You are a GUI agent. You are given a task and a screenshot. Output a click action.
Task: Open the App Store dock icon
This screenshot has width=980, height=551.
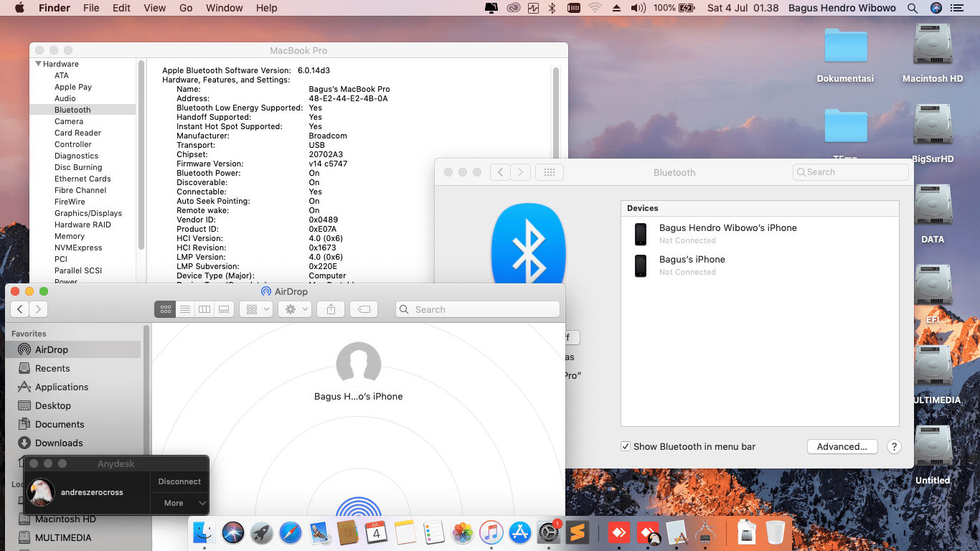click(x=519, y=532)
